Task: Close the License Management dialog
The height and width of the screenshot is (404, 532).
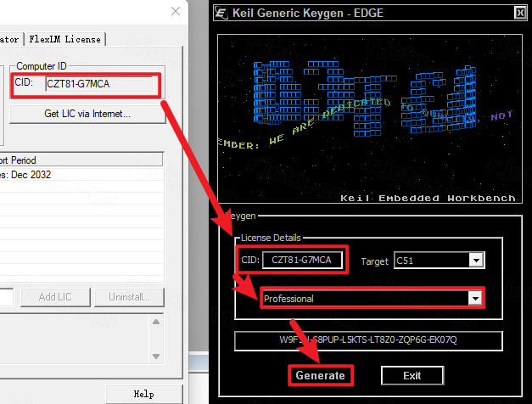Action: point(176,11)
